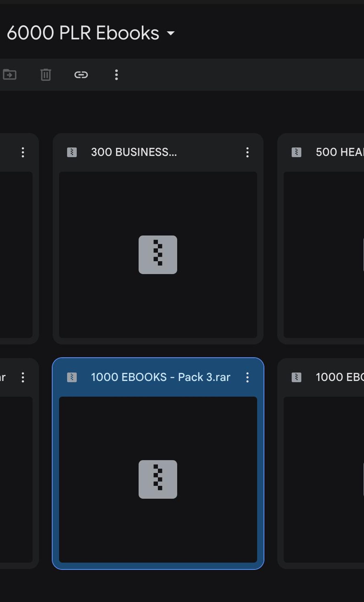Screen dimensions: 364x602
Task: Click the cut-off "1000 EB" file name
Action: 340,377
